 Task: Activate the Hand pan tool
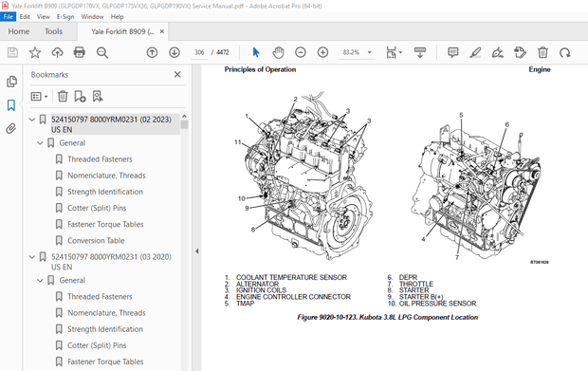(x=278, y=52)
